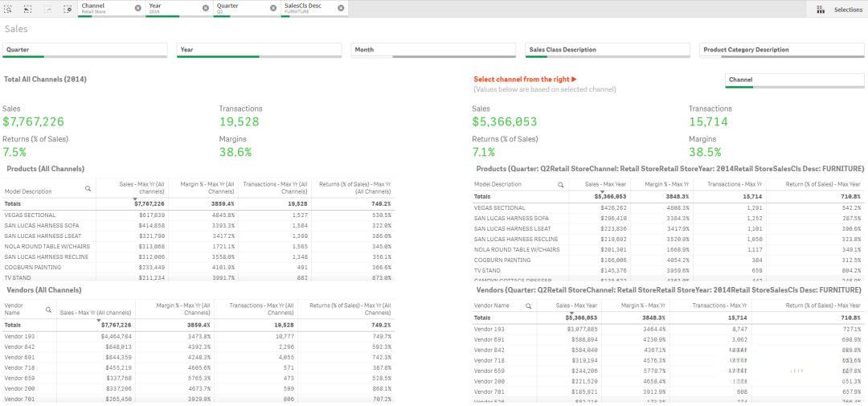Search Model Description in Products (All Channels)
868x406 pixels.
88,189
